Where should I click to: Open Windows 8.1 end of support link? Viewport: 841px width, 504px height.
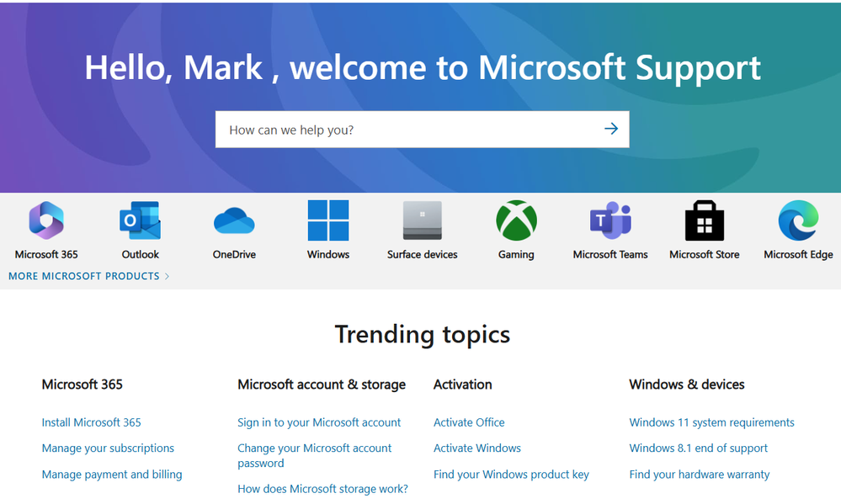click(699, 448)
